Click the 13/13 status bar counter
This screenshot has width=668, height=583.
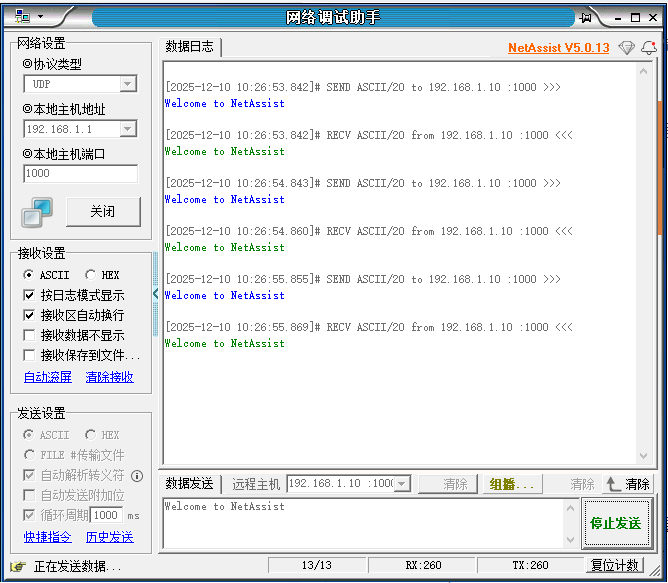tap(317, 566)
